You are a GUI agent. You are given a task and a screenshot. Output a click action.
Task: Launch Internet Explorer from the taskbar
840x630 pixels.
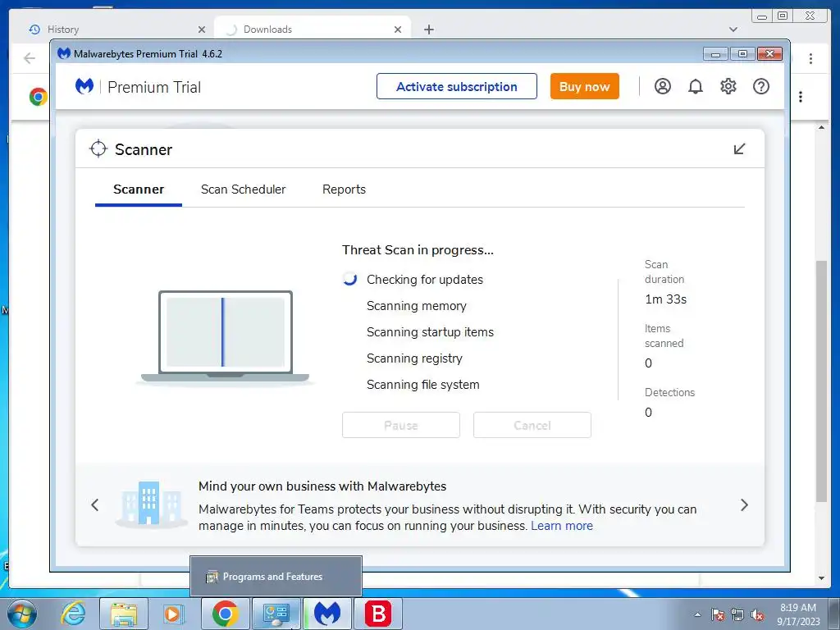tap(73, 614)
